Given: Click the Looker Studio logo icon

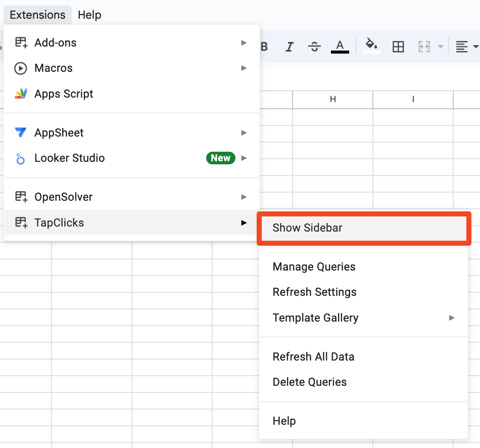Looking at the screenshot, I should 20,158.
